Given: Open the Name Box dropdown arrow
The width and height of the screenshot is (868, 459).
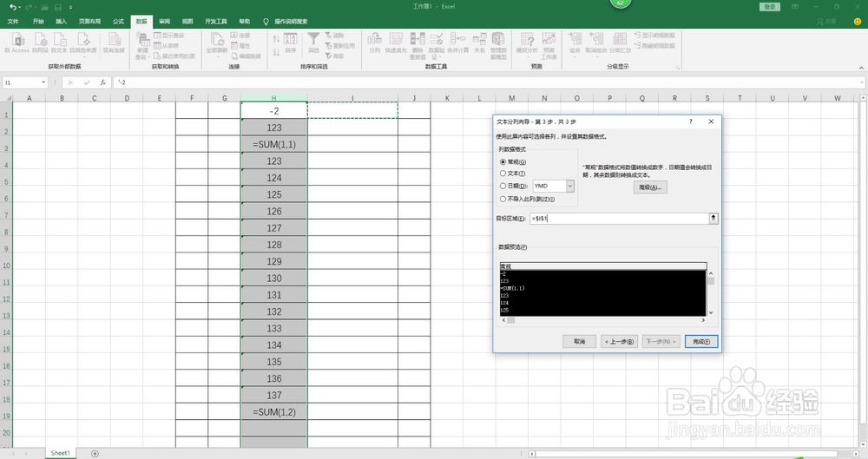Looking at the screenshot, I should 43,82.
